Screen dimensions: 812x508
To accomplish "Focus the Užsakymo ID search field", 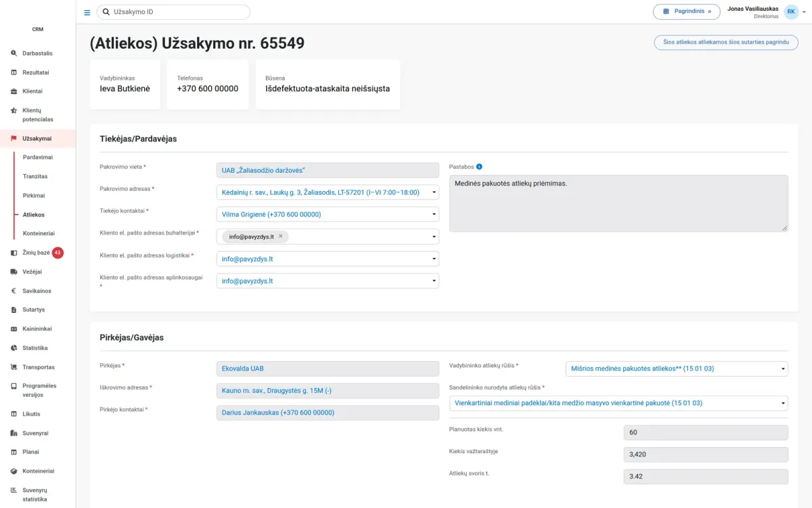I will 173,12.
